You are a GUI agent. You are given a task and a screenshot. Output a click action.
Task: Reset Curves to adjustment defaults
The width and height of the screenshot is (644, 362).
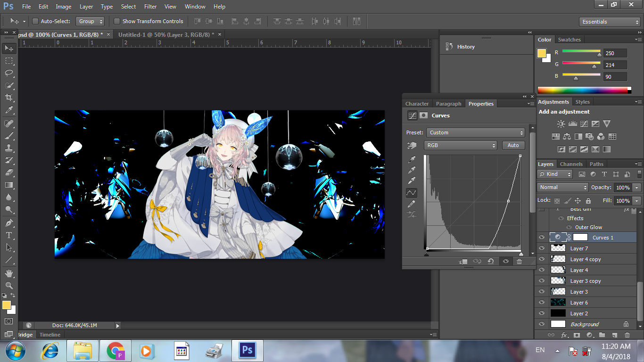tap(491, 261)
